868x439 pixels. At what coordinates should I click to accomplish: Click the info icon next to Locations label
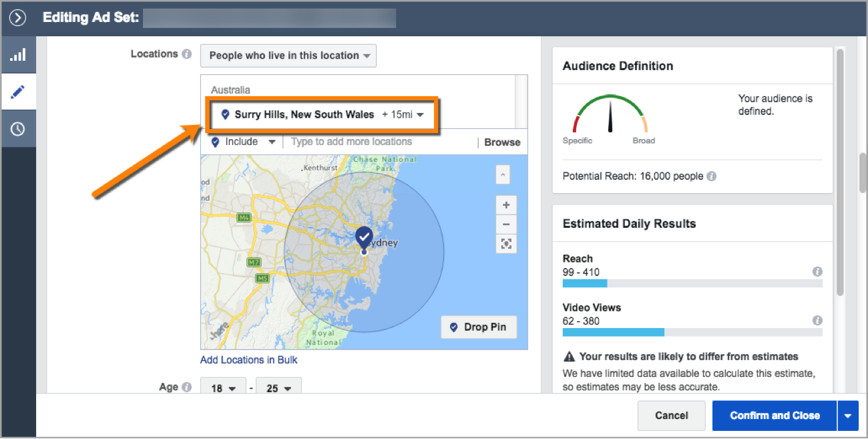[x=187, y=54]
